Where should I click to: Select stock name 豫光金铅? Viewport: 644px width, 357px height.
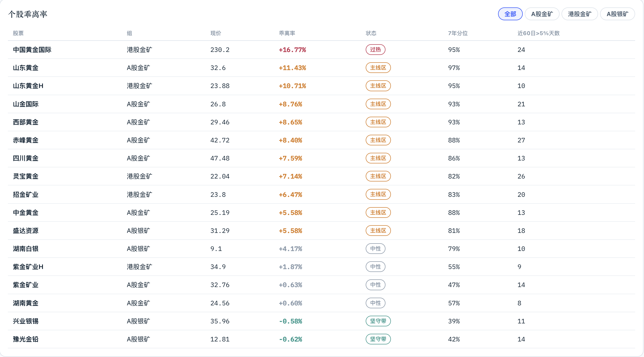(x=25, y=339)
